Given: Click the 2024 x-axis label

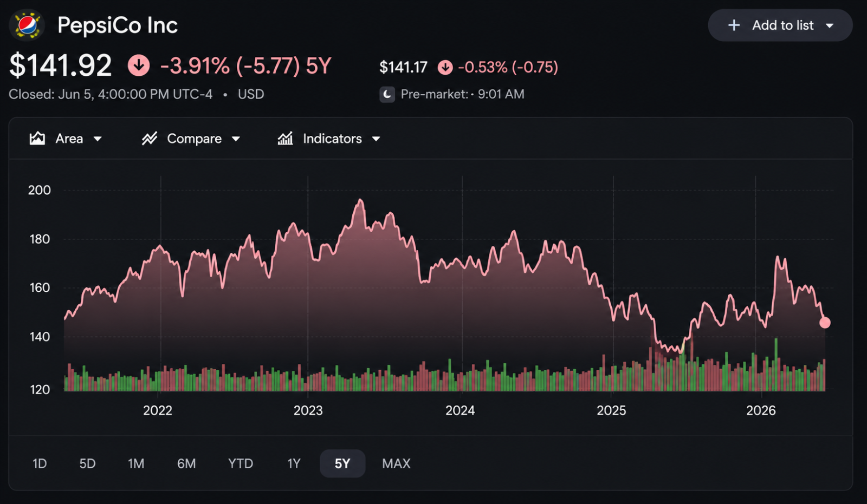Looking at the screenshot, I should 460,410.
